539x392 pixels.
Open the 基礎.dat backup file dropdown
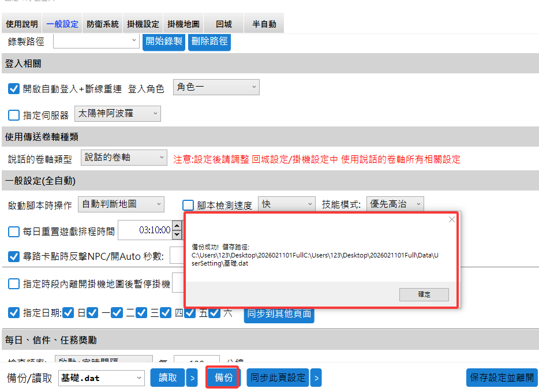[x=101, y=378]
